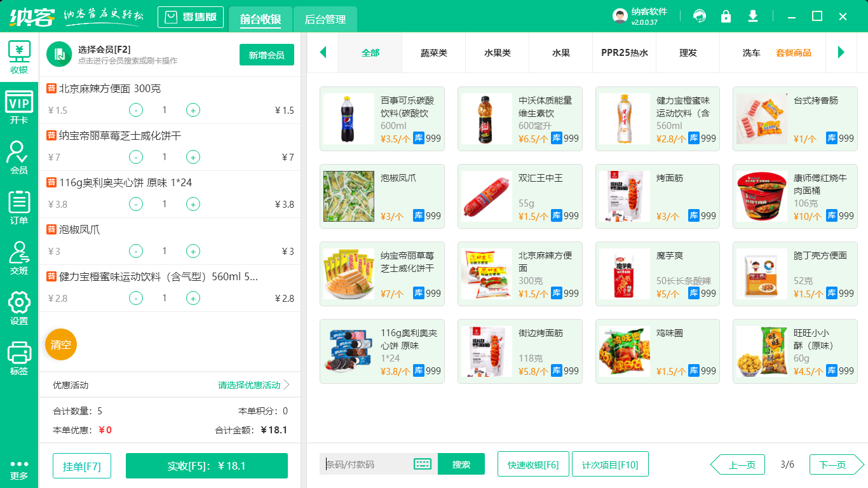This screenshot has height=488, width=868.
Task: Select the 会员 members sidebar icon
Action: tap(19, 157)
